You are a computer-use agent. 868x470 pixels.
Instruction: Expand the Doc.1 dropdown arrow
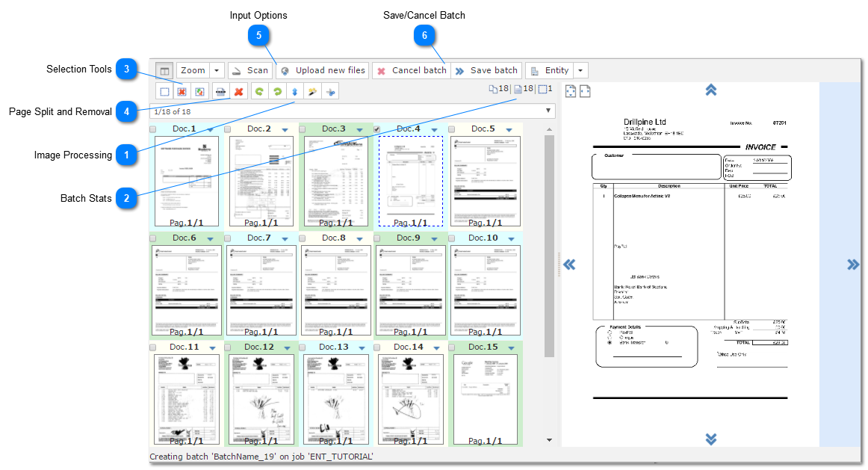tap(211, 129)
